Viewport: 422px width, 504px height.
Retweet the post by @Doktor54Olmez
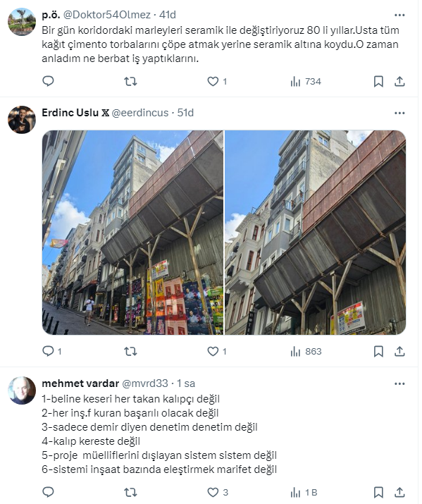click(131, 81)
